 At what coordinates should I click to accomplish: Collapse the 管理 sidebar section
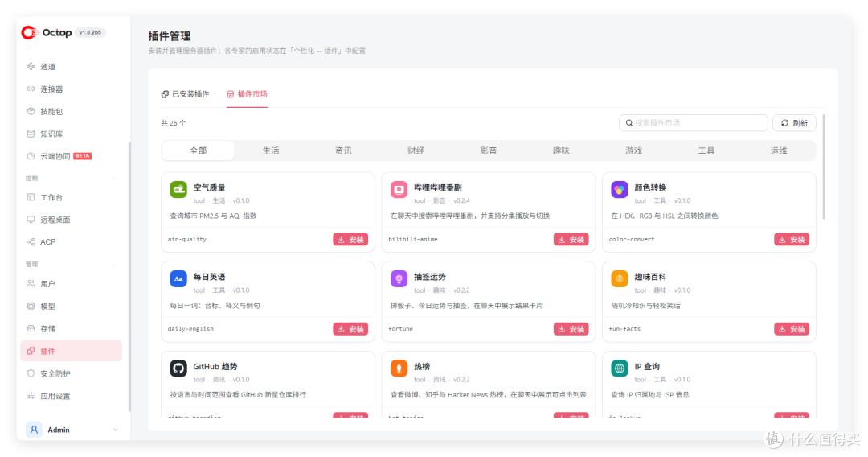[114, 264]
